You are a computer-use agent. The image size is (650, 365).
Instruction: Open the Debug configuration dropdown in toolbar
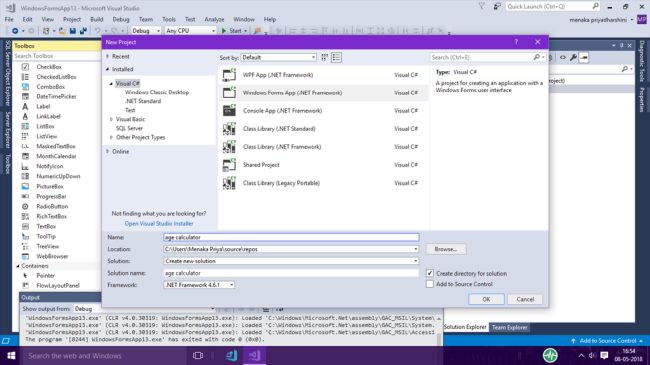tap(146, 31)
